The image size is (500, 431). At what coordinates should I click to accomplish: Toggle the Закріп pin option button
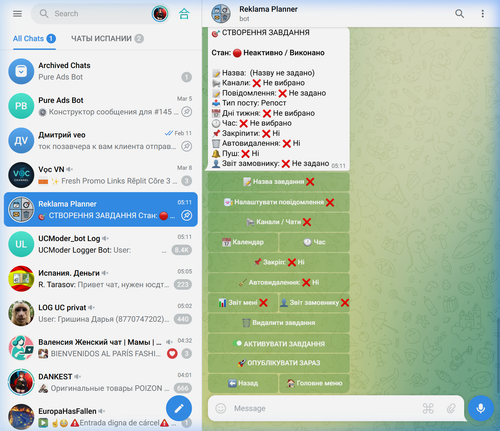[279, 262]
